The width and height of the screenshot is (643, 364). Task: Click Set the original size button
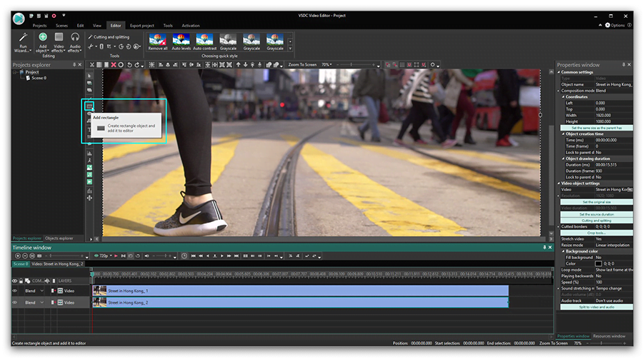pyautogui.click(x=597, y=202)
